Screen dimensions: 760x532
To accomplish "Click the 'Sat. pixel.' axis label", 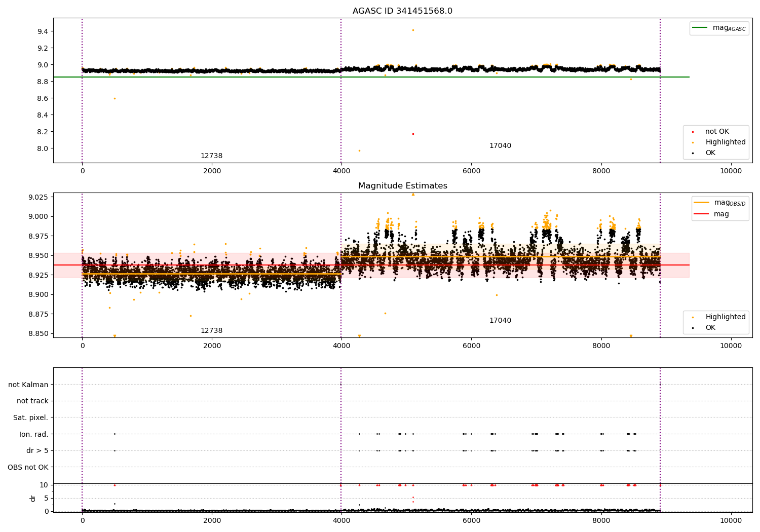I will (31, 417).
